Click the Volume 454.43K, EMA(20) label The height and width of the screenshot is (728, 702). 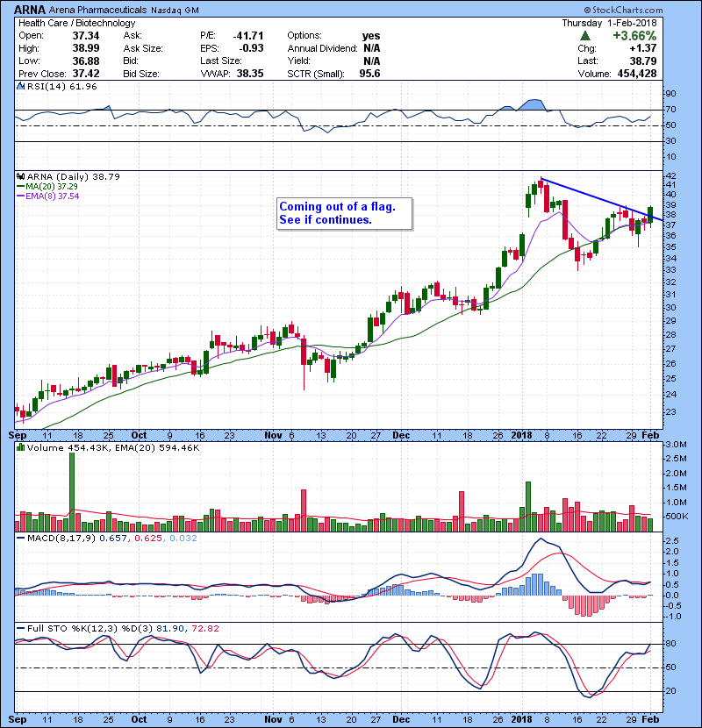click(x=113, y=447)
